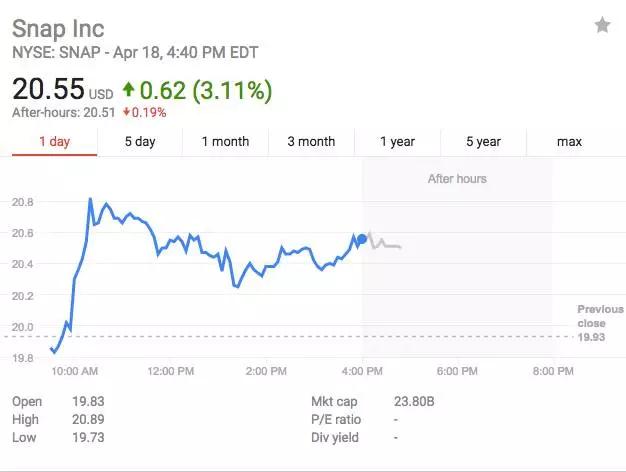Click the After hours shaded region label
626x472 pixels.
pyautogui.click(x=458, y=178)
